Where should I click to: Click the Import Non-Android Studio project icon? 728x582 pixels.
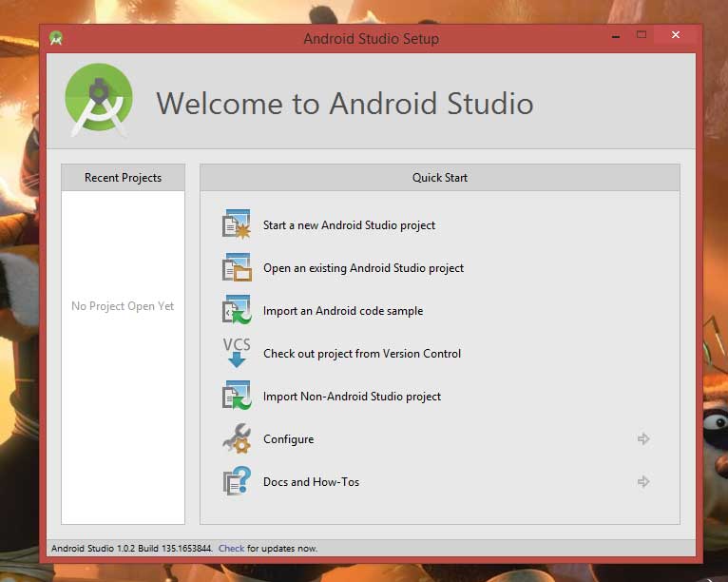[237, 396]
